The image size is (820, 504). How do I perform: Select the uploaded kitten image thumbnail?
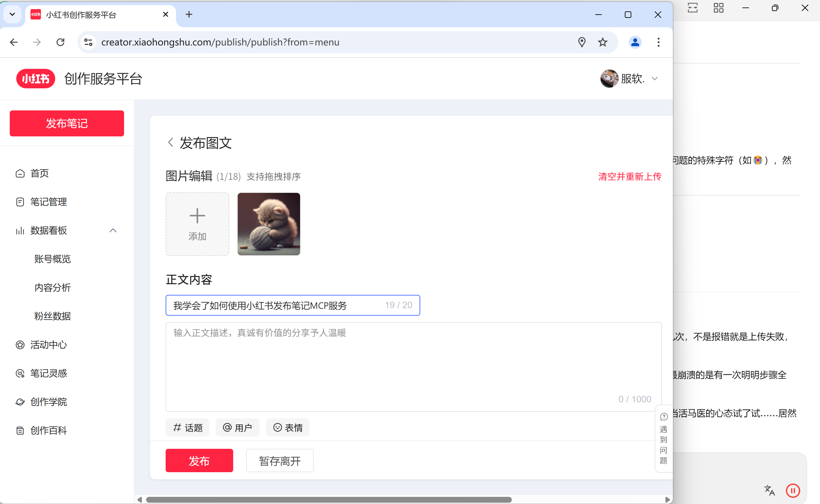(x=269, y=224)
